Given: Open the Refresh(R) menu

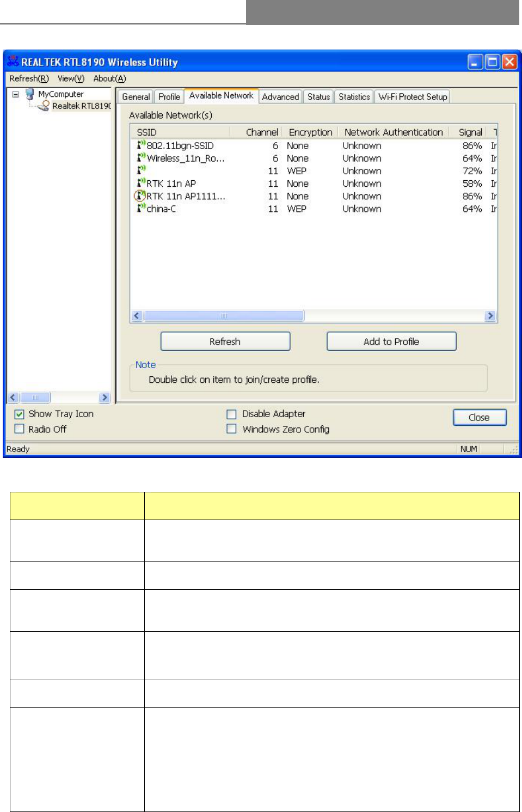Looking at the screenshot, I should pyautogui.click(x=29, y=78).
